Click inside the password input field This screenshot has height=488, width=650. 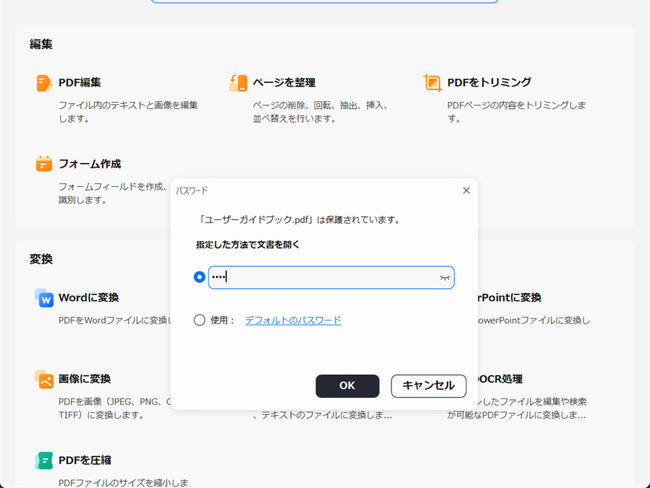click(x=331, y=277)
